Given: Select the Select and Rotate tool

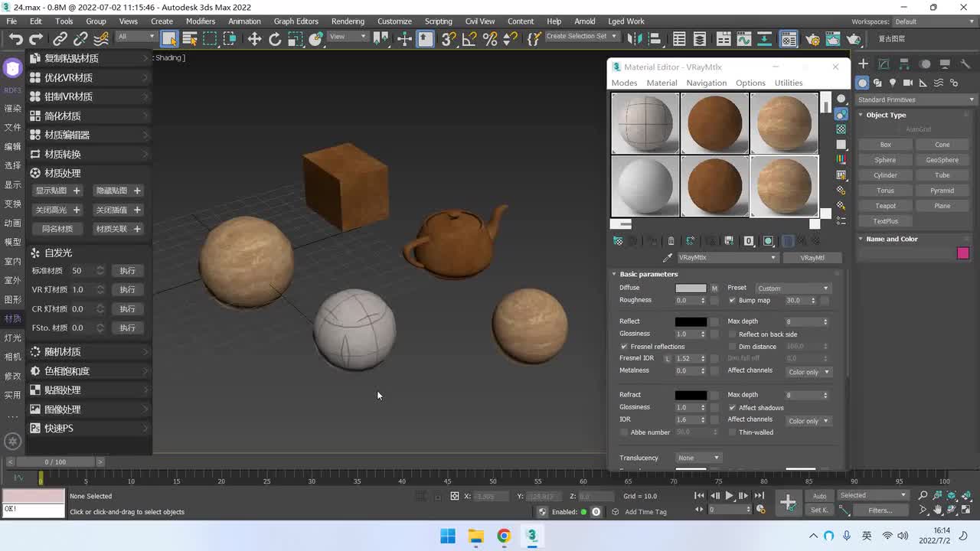Looking at the screenshot, I should click(x=275, y=39).
